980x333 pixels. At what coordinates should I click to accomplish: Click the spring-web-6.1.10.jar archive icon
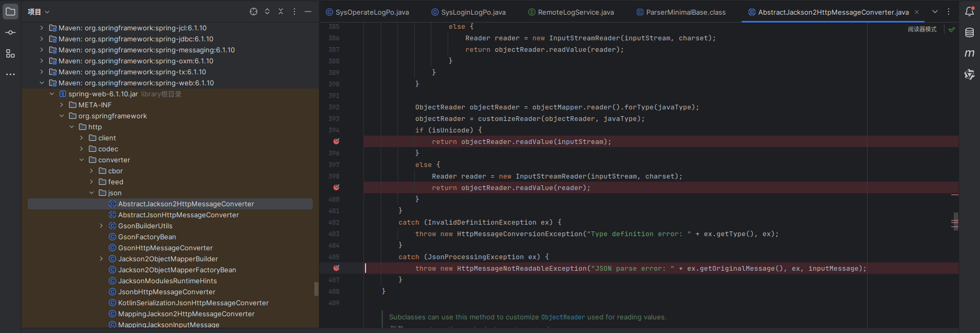click(x=63, y=94)
